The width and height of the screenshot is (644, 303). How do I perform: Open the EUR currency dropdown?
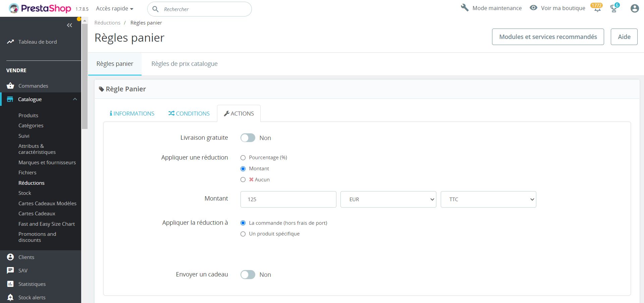(x=388, y=199)
